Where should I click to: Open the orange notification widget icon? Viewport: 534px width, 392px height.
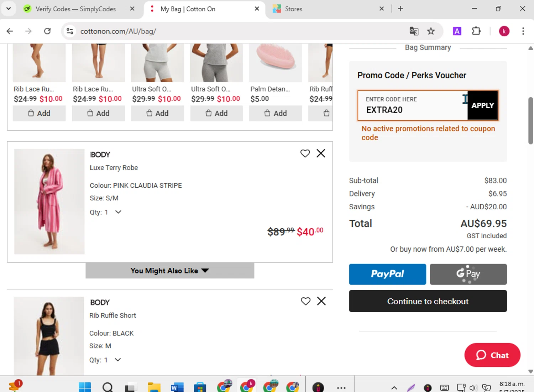coord(15,386)
